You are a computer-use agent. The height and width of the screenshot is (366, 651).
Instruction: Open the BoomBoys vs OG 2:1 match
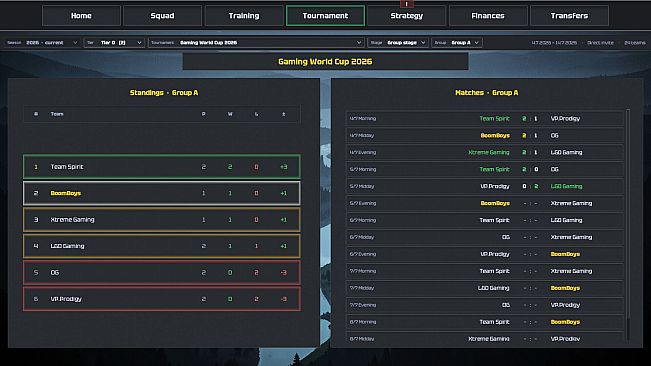(x=485, y=136)
